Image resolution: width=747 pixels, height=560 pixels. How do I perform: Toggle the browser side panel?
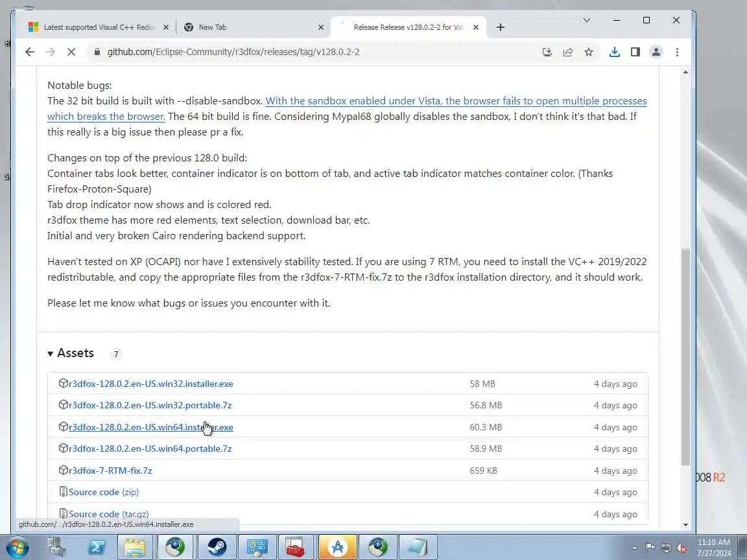(635, 52)
